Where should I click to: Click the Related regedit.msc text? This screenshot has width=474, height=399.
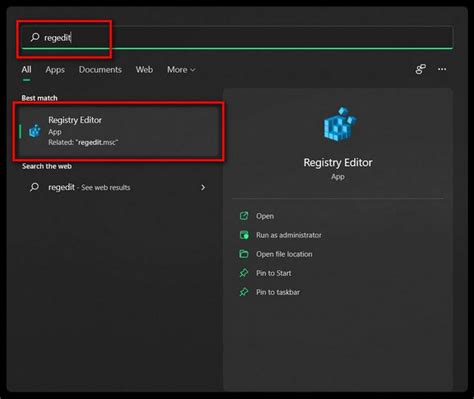[x=83, y=142]
